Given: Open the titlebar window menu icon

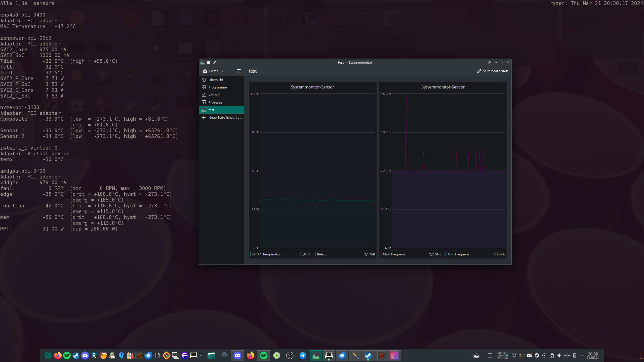Looking at the screenshot, I should (x=209, y=62).
